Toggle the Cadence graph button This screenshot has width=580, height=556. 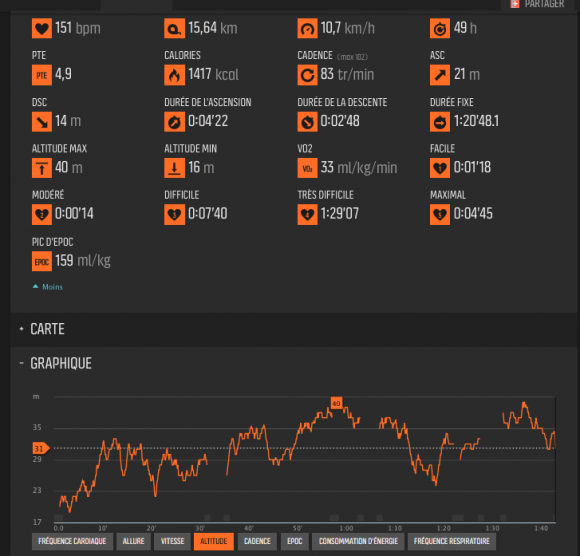pos(257,542)
